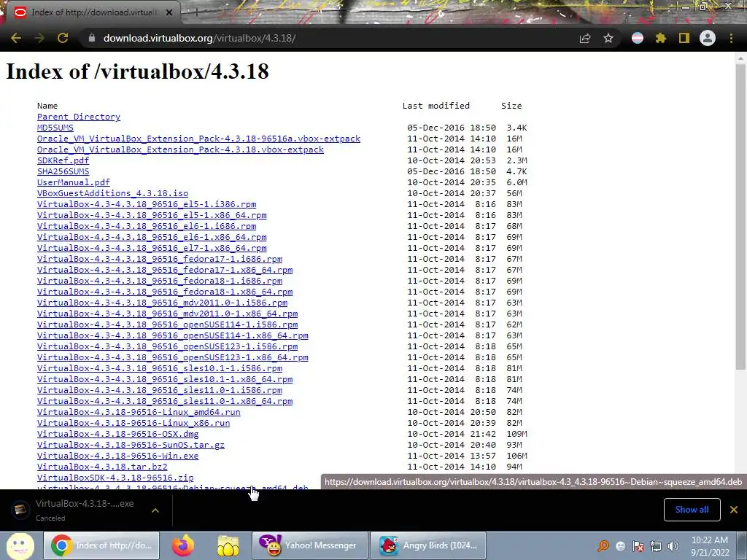The height and width of the screenshot is (560, 747).
Task: Expand options for canceled VirtualBox download
Action: click(x=155, y=510)
